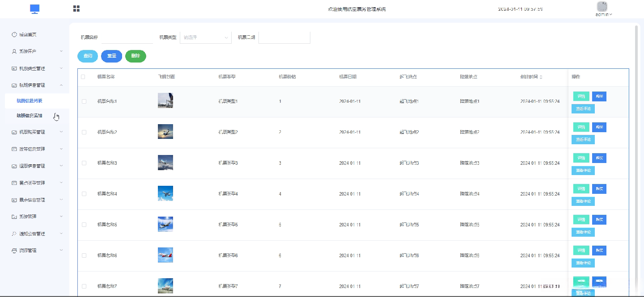Viewport: 644px width, 297px height.
Task: Open the 航班信息添加 submenu item
Action: click(x=30, y=116)
